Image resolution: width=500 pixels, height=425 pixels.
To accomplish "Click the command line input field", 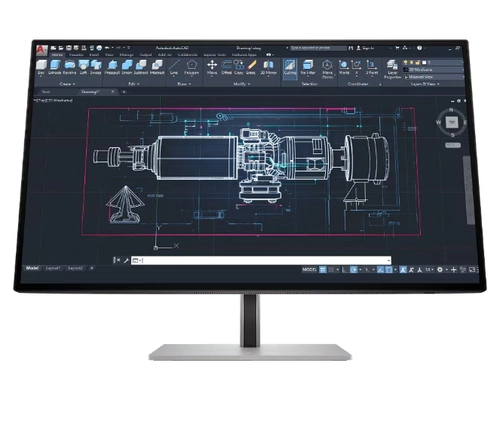I will pos(261,260).
